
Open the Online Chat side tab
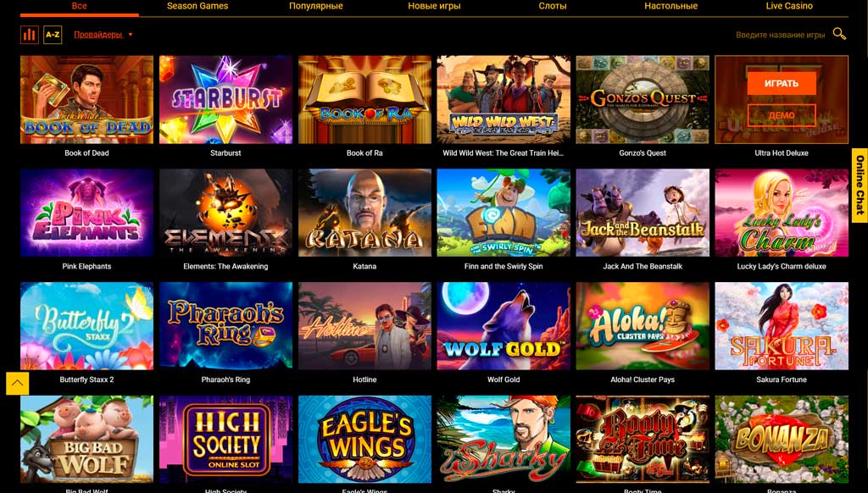pyautogui.click(x=860, y=185)
